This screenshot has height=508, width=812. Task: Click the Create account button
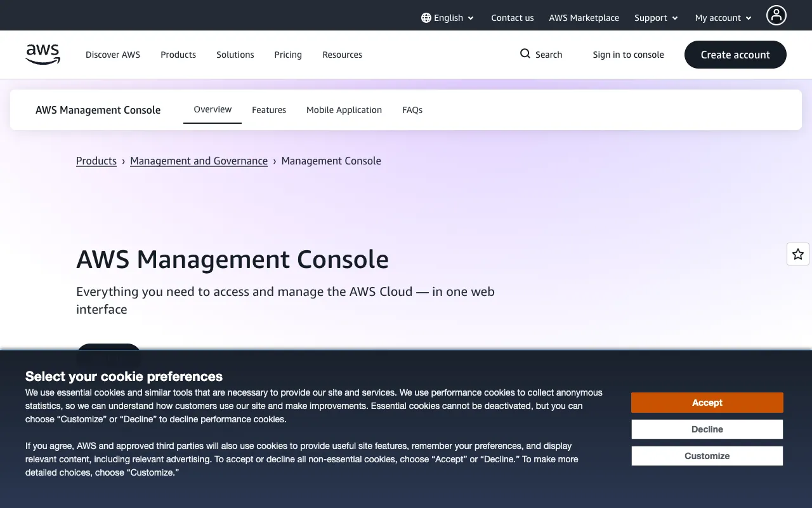pyautogui.click(x=735, y=55)
